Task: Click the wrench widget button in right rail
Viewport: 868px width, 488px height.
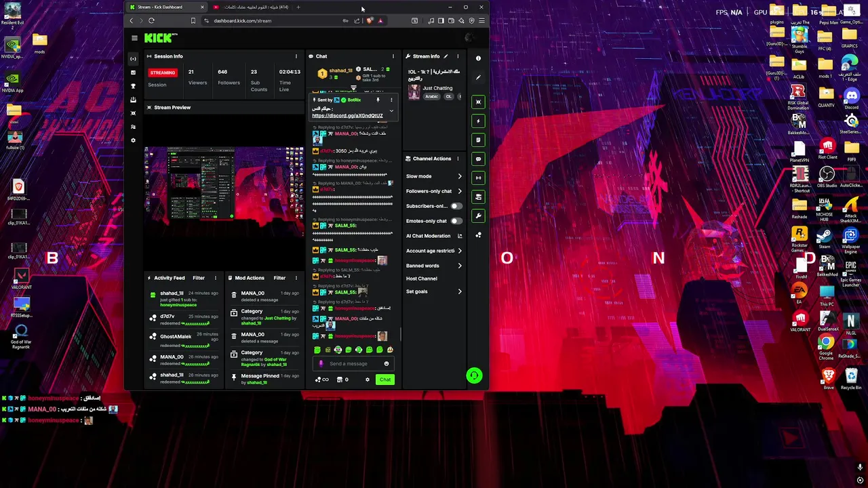Action: click(x=478, y=216)
